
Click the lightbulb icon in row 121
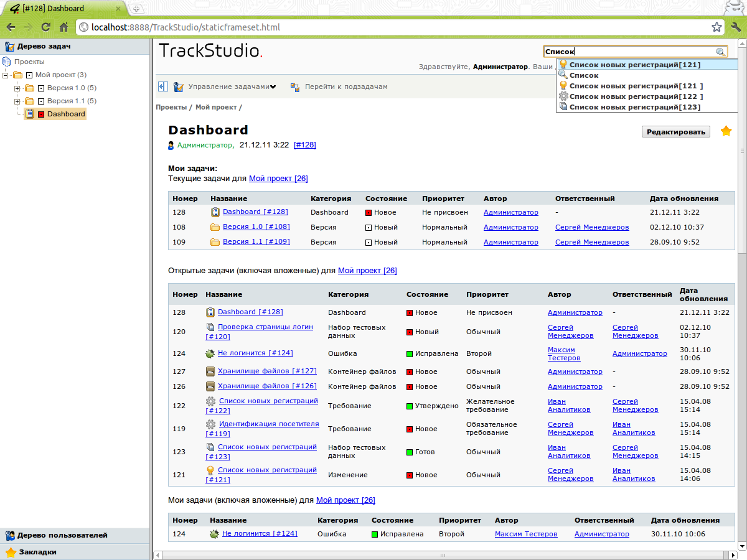pyautogui.click(x=210, y=470)
